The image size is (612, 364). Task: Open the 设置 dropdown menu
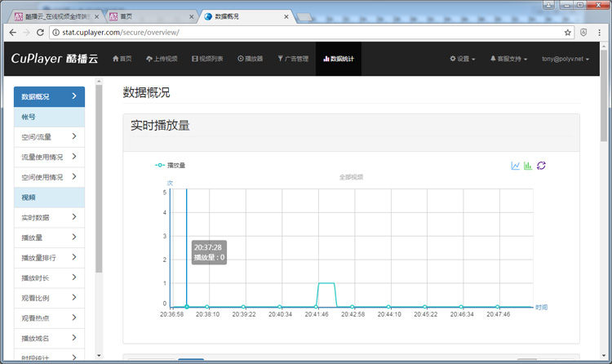click(x=463, y=59)
